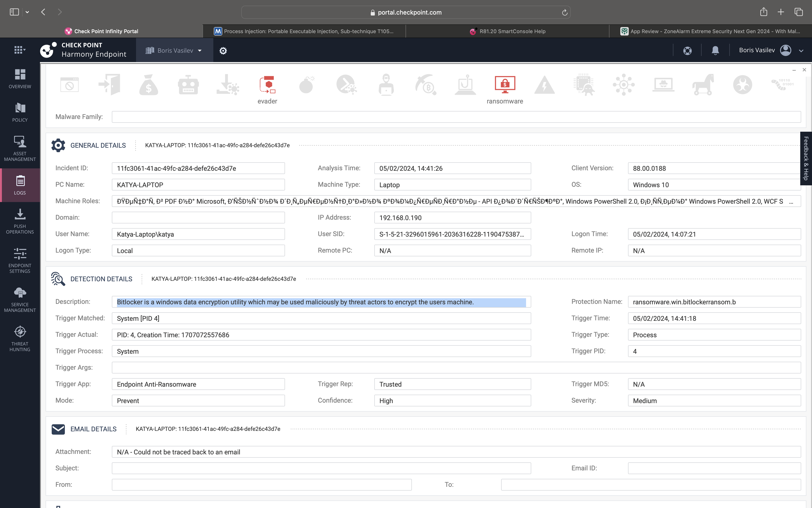Viewport: 812px width, 508px height.
Task: Click the money bag banker icon
Action: click(x=149, y=85)
